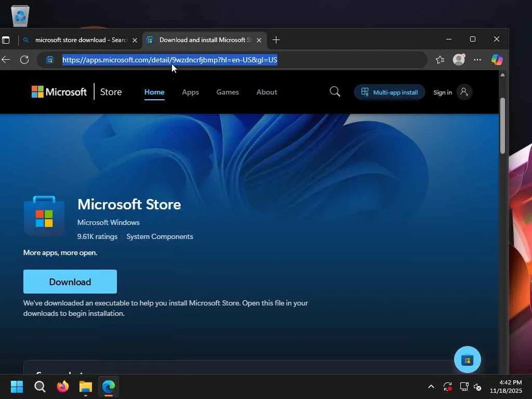Open Edge tab actions menu icon
Screen dimensions: 532x399
[6, 40]
